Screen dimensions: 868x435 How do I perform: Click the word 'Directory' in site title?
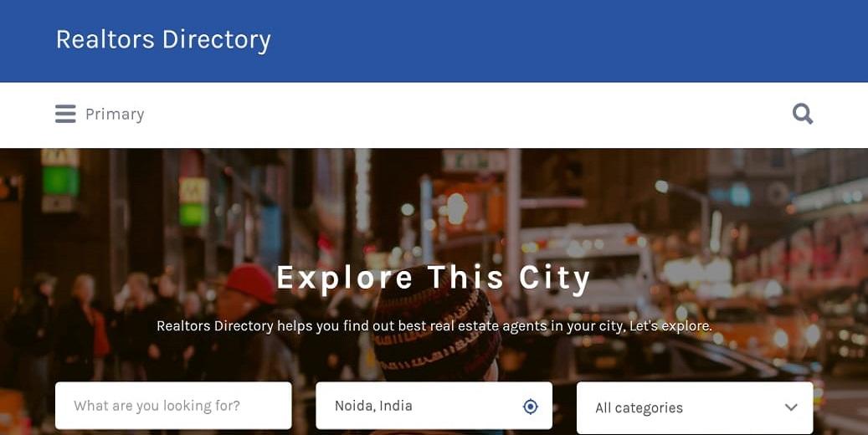(x=217, y=40)
